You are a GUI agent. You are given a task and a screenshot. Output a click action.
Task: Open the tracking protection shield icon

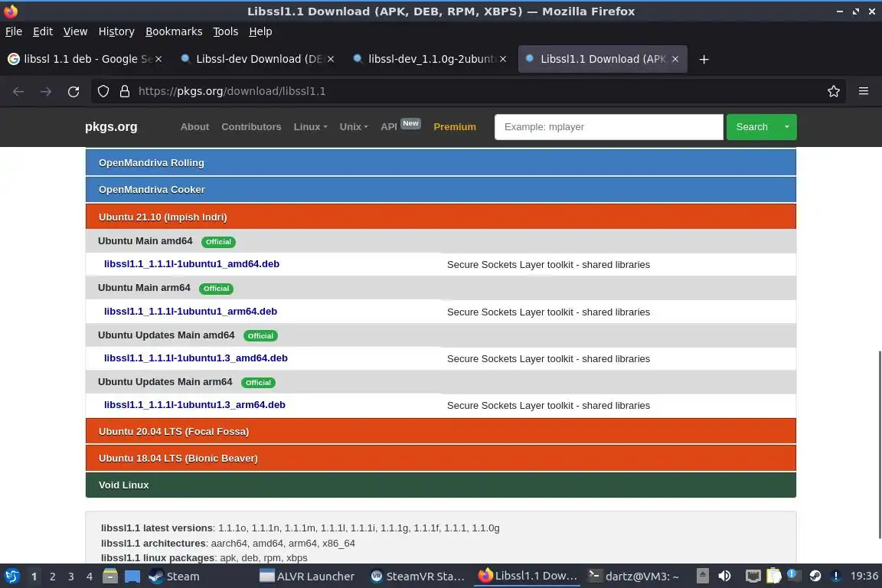103,91
